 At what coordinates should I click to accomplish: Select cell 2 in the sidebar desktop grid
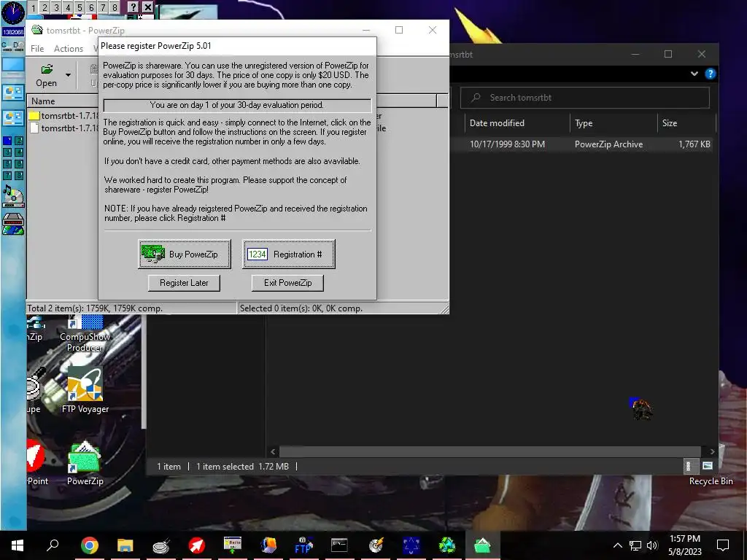pyautogui.click(x=19, y=141)
